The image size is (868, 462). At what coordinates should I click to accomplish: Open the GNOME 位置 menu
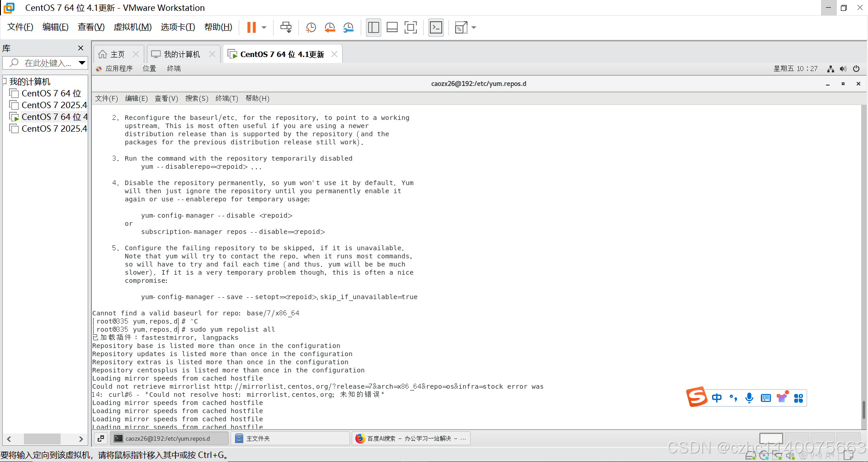[150, 68]
